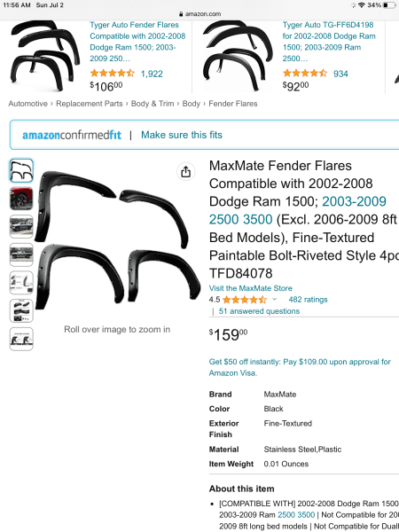Select the last thumbnail in image strip
The width and height of the screenshot is (399, 532).
(x=21, y=339)
